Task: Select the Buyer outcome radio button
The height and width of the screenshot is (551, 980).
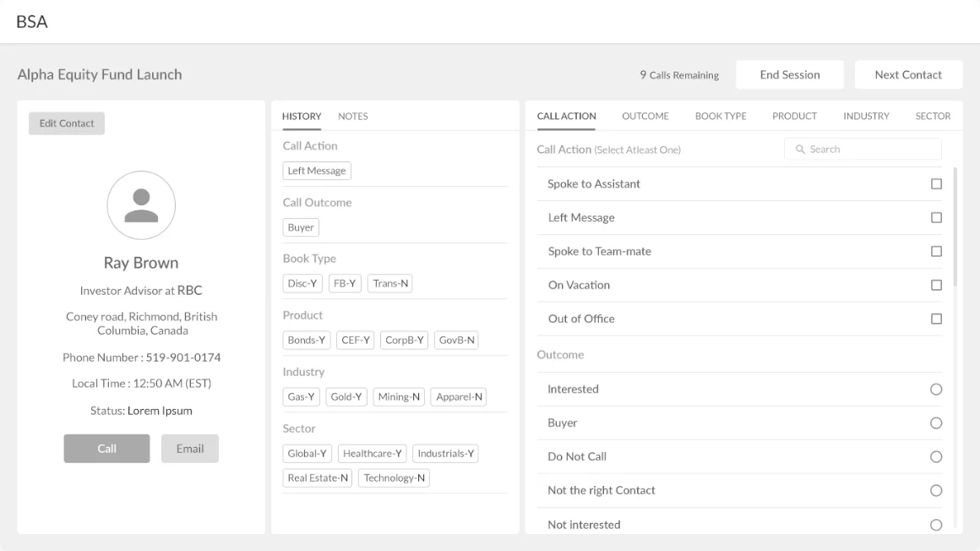Action: pos(936,423)
